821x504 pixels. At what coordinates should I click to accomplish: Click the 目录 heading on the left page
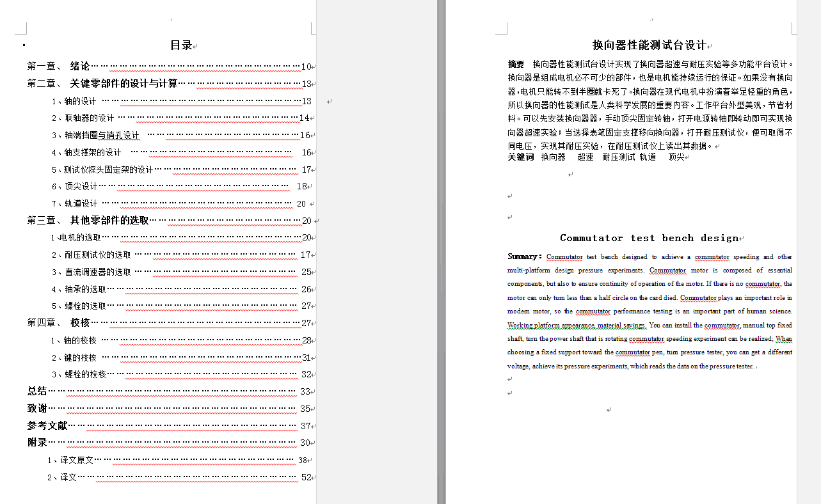pyautogui.click(x=181, y=45)
